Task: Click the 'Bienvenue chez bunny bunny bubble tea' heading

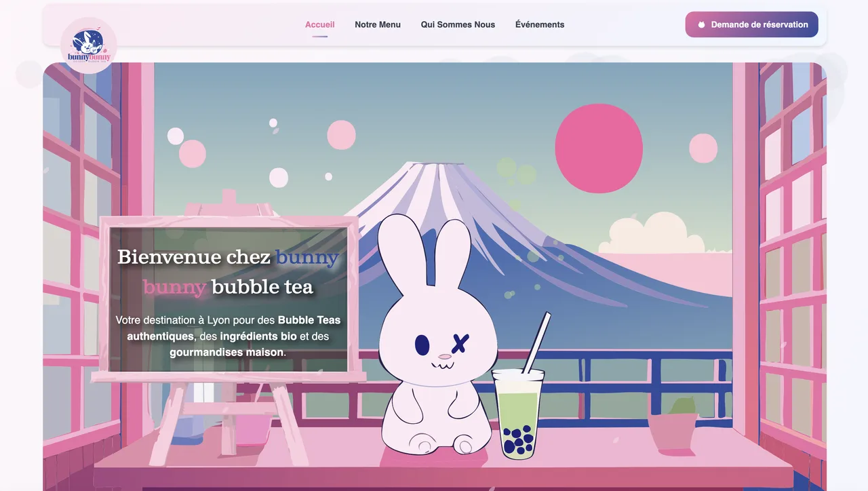Action: click(x=228, y=272)
